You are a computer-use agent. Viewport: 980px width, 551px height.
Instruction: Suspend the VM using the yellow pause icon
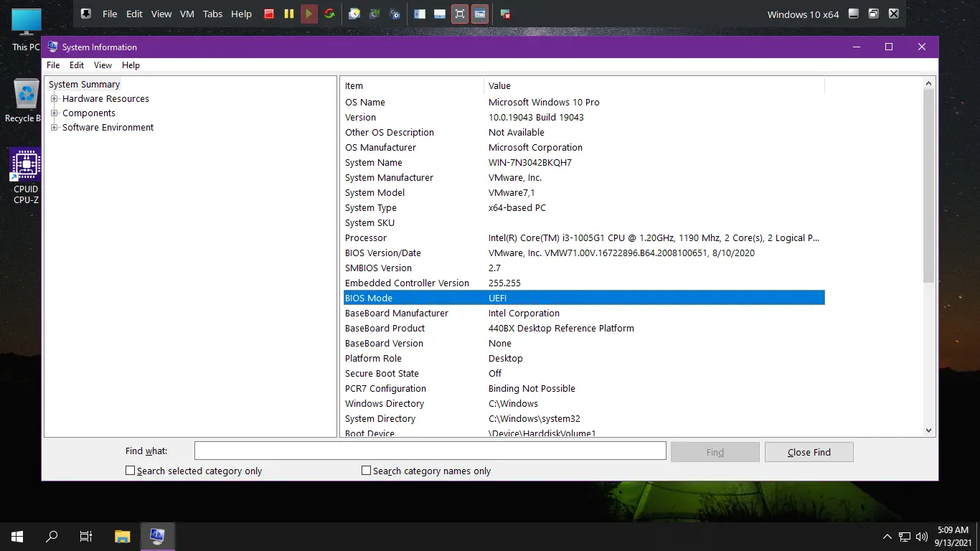[289, 14]
